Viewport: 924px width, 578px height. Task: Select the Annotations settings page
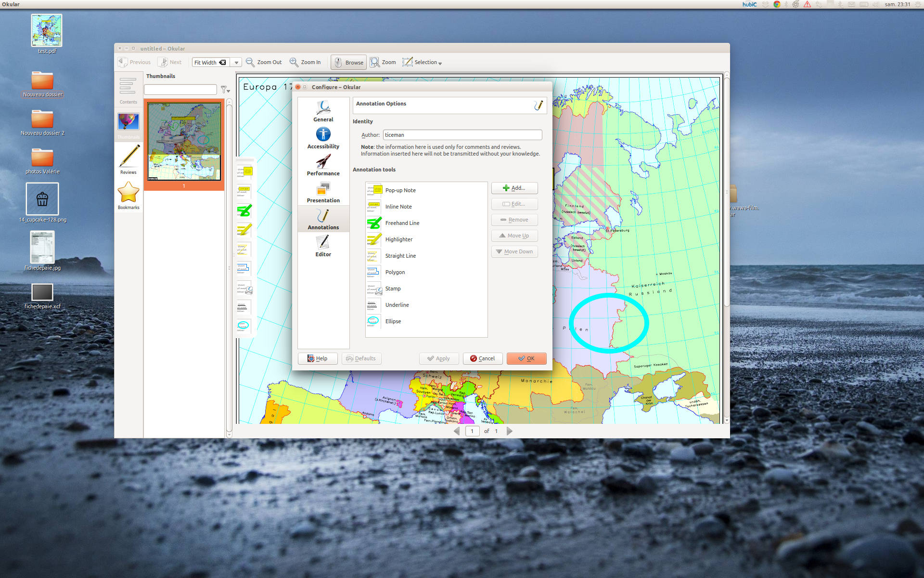click(323, 219)
